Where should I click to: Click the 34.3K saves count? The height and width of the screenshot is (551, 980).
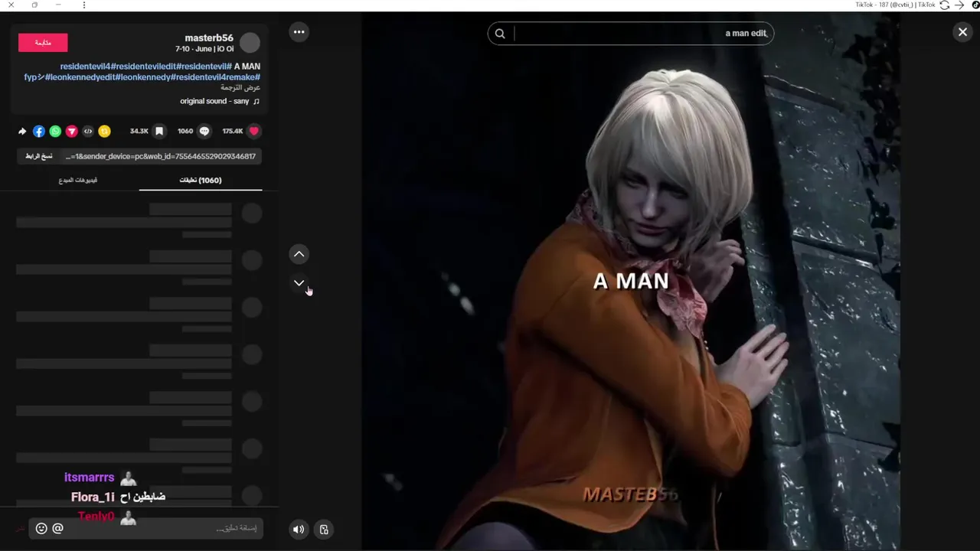pyautogui.click(x=139, y=131)
